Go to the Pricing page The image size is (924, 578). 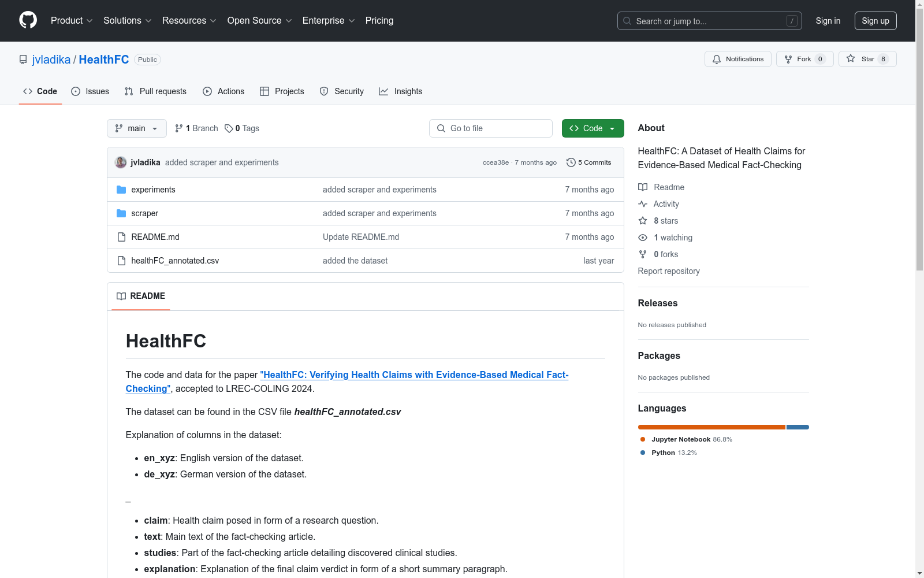click(x=379, y=21)
